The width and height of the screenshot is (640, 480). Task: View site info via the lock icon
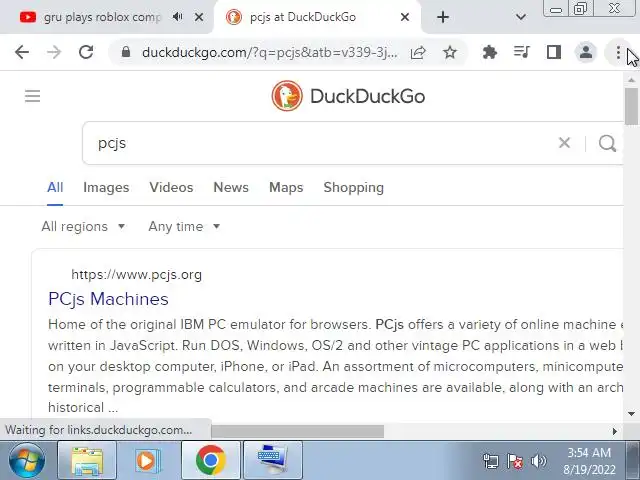[x=126, y=52]
